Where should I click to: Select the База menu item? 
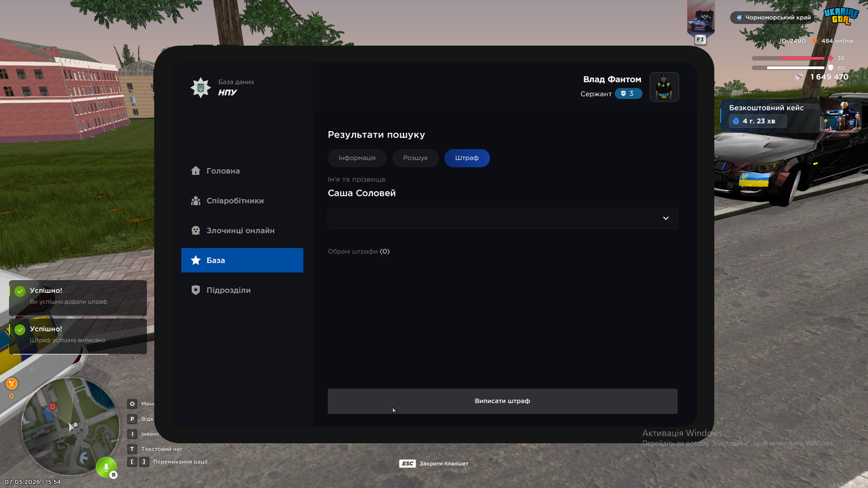(x=242, y=260)
